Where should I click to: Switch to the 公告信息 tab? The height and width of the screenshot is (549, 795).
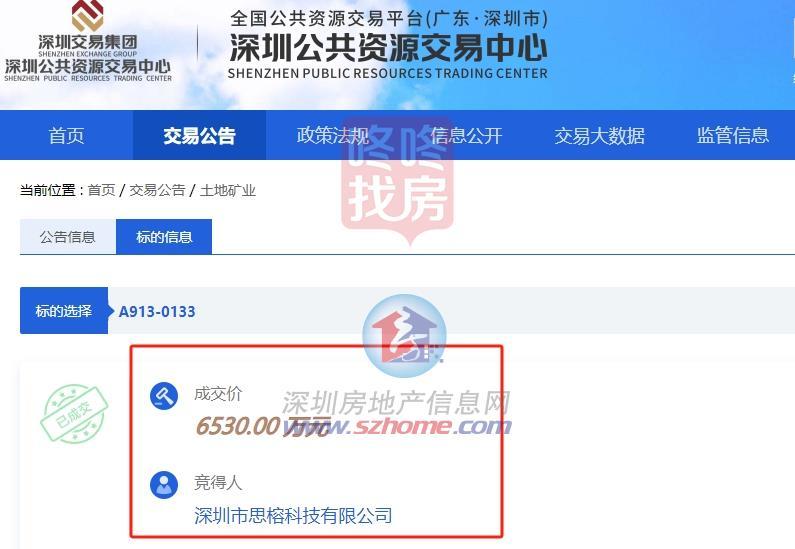(x=67, y=237)
